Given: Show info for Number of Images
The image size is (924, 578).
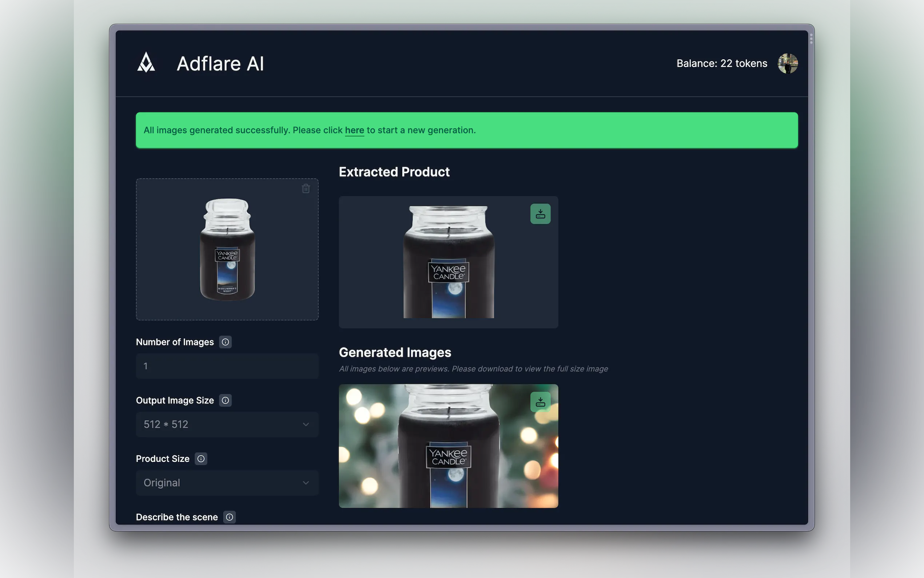Looking at the screenshot, I should point(226,342).
